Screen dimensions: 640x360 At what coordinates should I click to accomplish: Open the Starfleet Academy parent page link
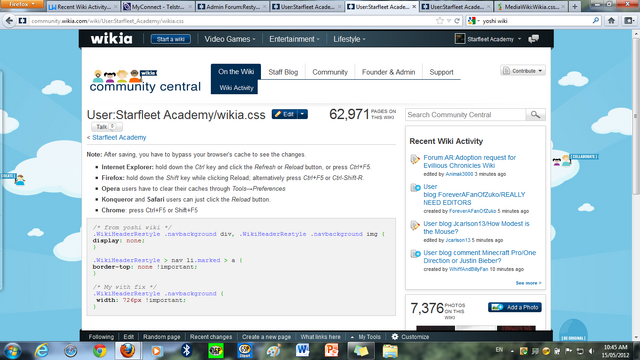tap(119, 138)
